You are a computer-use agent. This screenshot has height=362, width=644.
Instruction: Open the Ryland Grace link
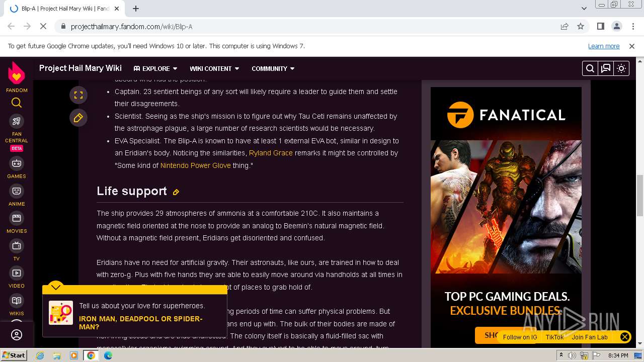coord(271,153)
